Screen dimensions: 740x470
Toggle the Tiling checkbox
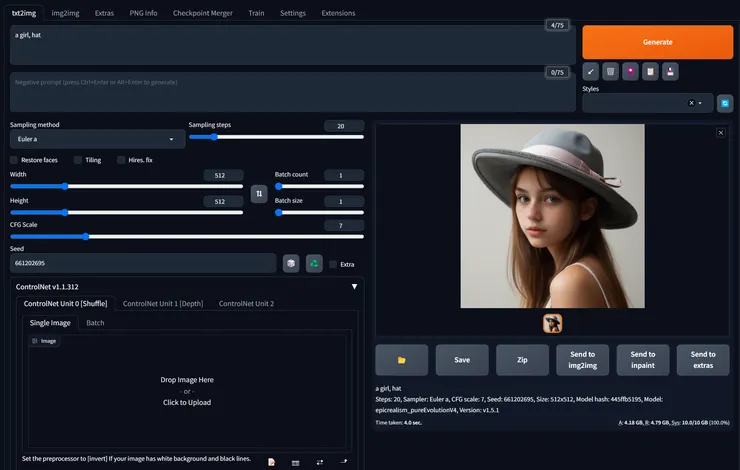[x=77, y=160]
